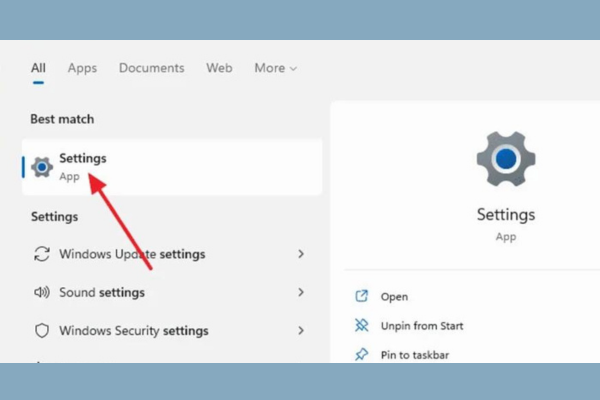Viewport: 600px width, 400px height.
Task: Open Windows Security settings result
Action: pyautogui.click(x=172, y=331)
